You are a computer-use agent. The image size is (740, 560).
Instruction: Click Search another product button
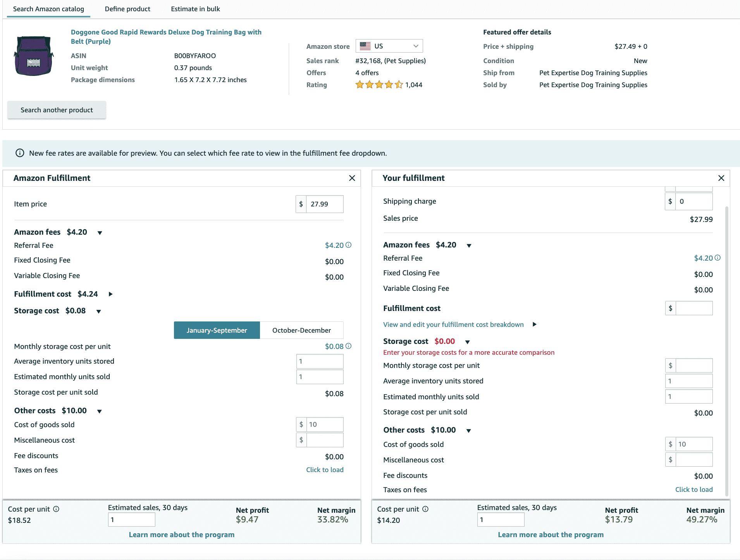point(57,110)
